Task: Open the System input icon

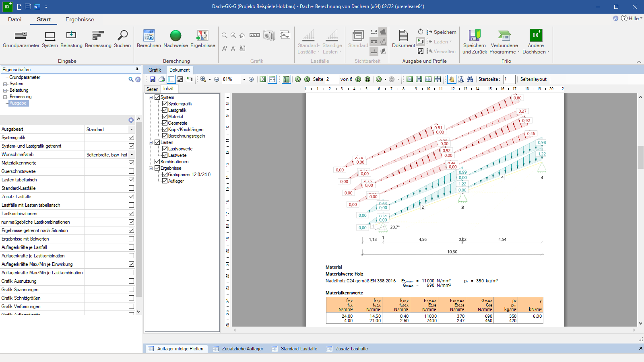Action: pos(50,36)
